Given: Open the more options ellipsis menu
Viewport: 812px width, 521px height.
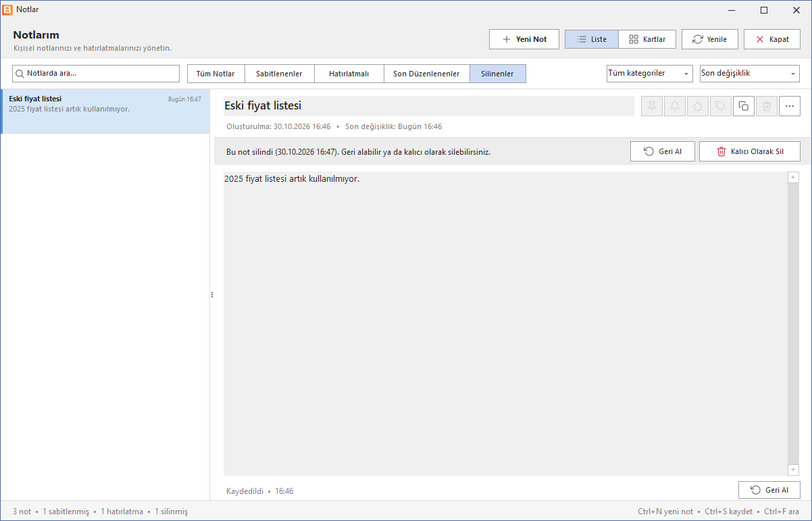Looking at the screenshot, I should tap(790, 106).
